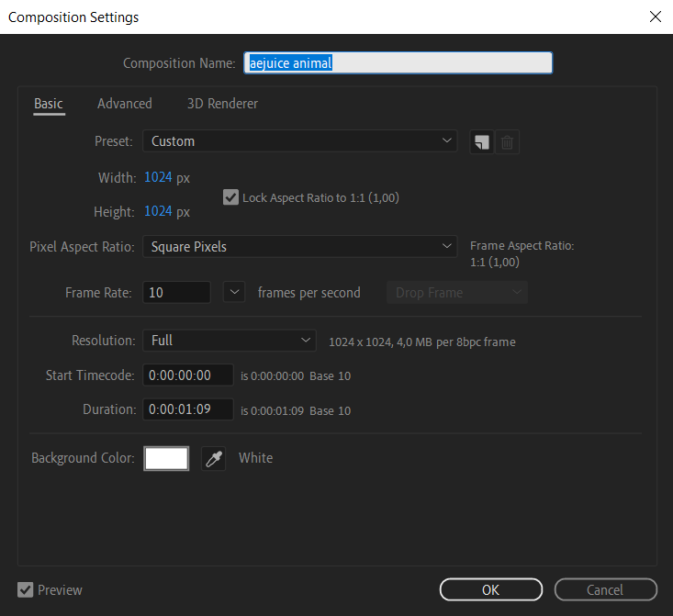Confirm with the OK button
The image size is (673, 616).
pyautogui.click(x=491, y=589)
